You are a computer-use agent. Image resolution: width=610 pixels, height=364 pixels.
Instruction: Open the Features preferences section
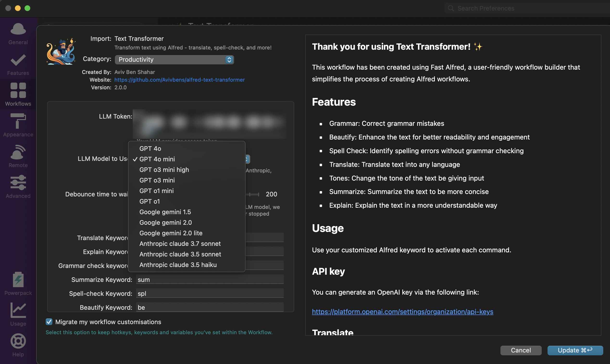tap(18, 65)
